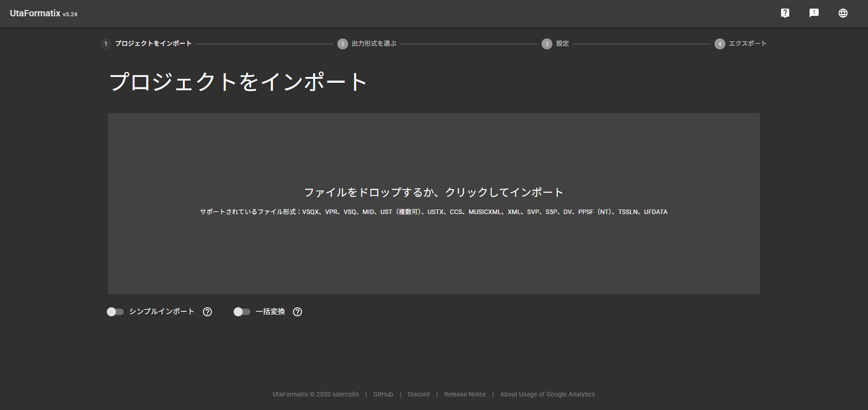This screenshot has width=868, height=410.
Task: Jump to the エクスポート step label
Action: [747, 43]
